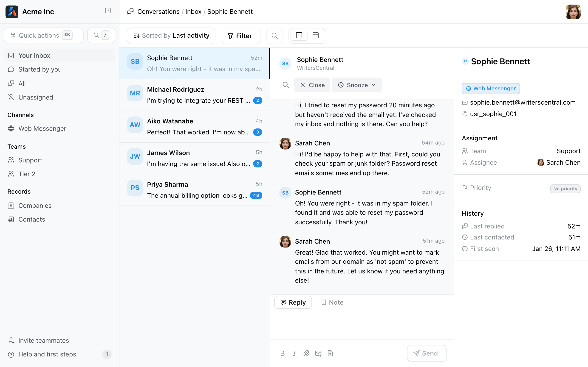
Task: Open search in conversation list toolbar
Action: pos(274,36)
